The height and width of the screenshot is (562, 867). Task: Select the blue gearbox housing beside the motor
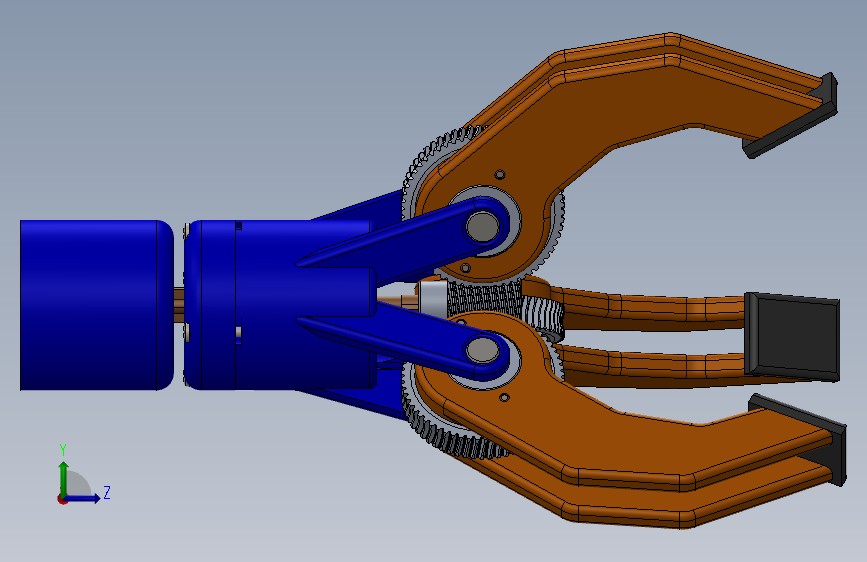pyautogui.click(x=265, y=304)
